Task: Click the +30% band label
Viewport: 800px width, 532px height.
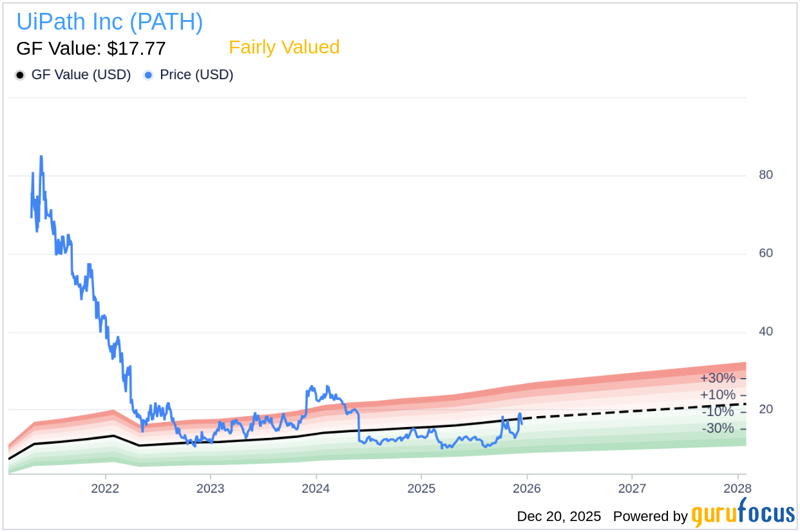Action: point(718,378)
